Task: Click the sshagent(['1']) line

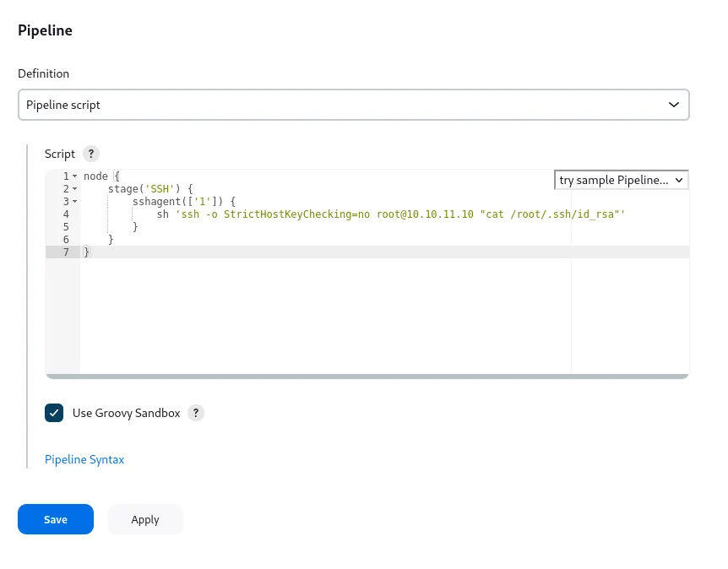Action: click(184, 202)
